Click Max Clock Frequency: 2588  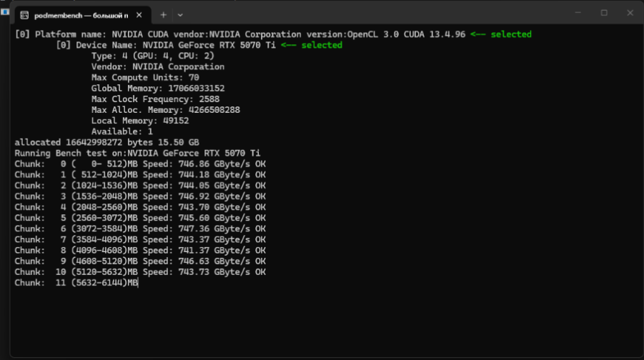tap(155, 99)
